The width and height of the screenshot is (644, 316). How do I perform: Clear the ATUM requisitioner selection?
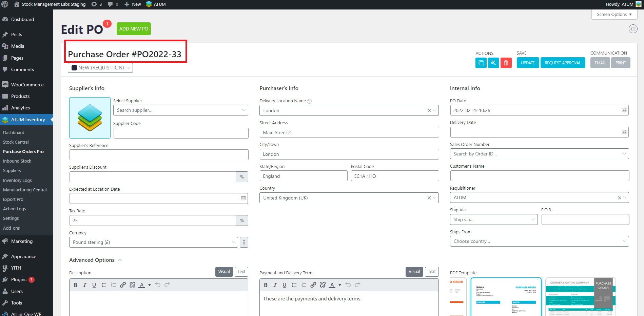pos(619,198)
